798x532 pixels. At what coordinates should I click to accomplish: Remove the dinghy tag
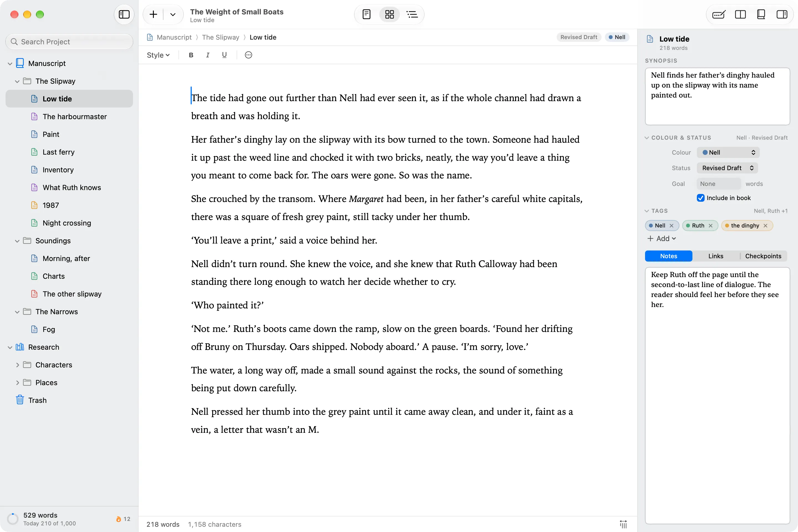(765, 226)
